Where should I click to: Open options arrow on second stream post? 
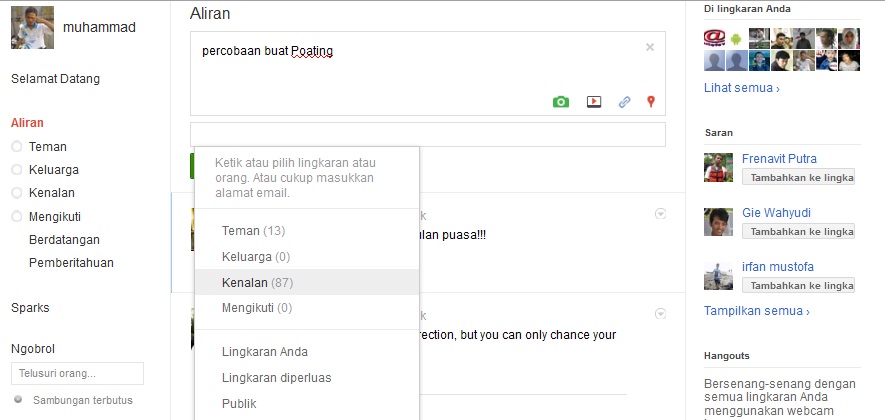coord(660,314)
